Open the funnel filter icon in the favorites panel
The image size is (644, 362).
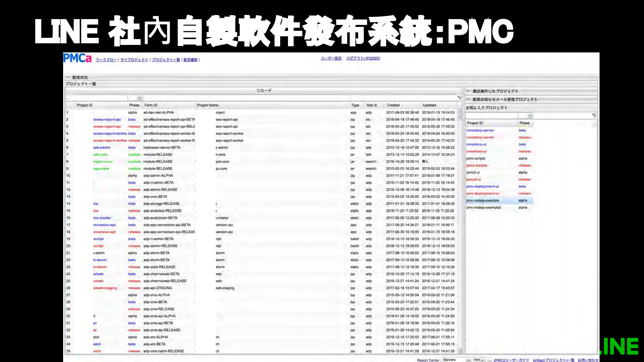594,116
